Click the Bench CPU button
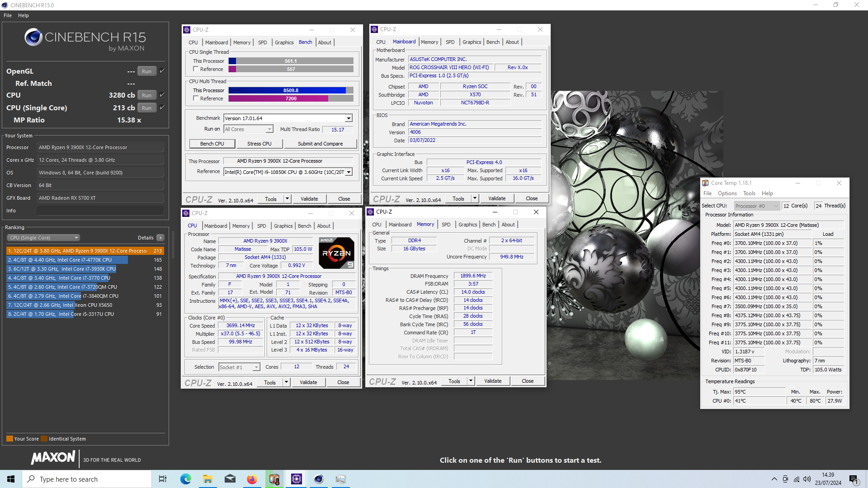 click(212, 144)
